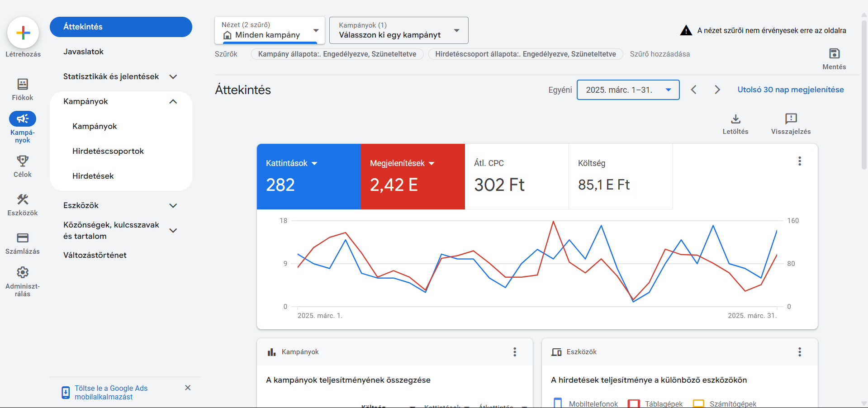Toggle the Számítógépek legend checkbox

click(x=698, y=403)
